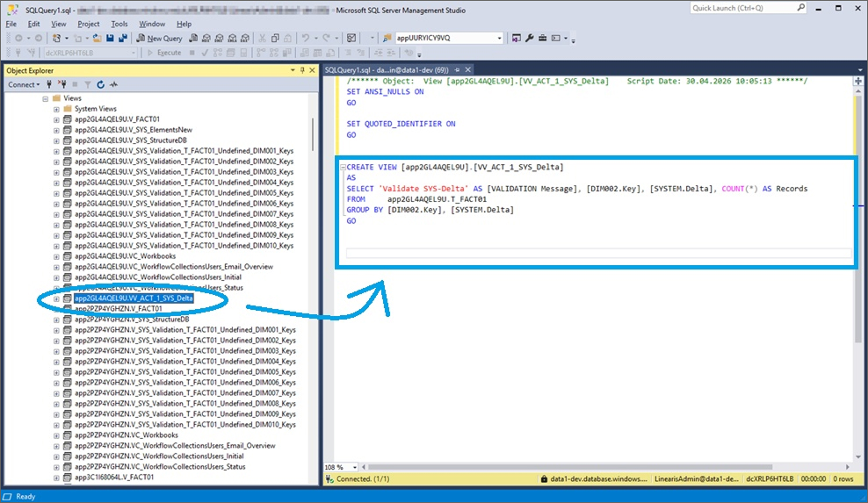868x503 pixels.
Task: Open the appUURYICY9VQ database dropdown
Action: pyautogui.click(x=499, y=39)
